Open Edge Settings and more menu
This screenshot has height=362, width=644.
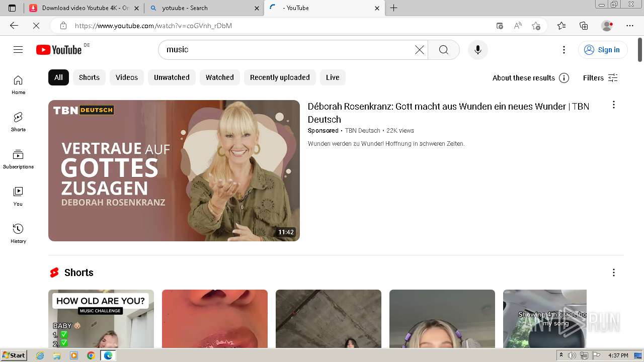[630, 26]
